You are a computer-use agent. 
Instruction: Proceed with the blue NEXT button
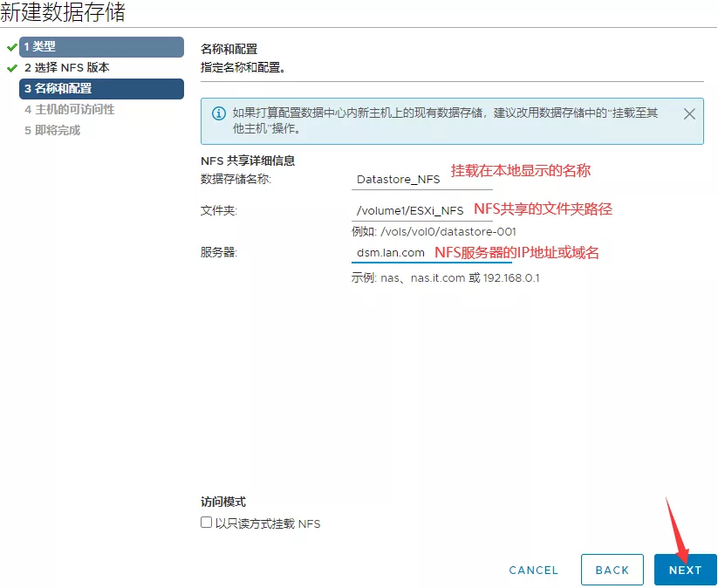pos(685,570)
